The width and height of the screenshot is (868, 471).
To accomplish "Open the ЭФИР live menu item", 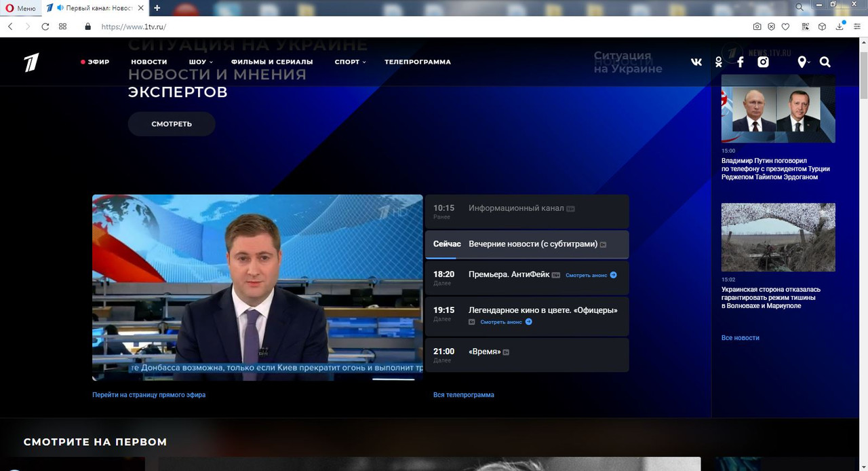I will 95,62.
